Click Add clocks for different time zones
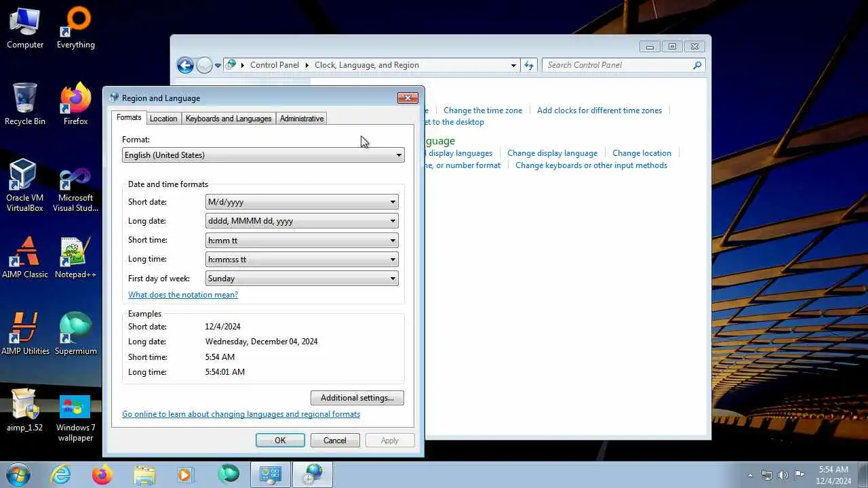 coord(599,110)
